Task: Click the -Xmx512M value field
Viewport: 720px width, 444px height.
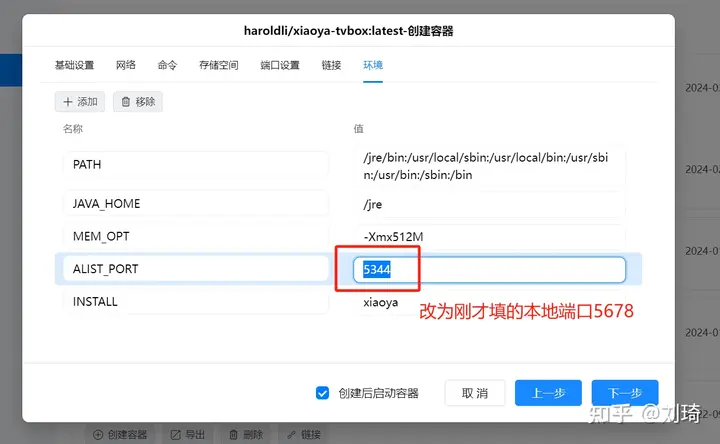Action: pos(489,236)
